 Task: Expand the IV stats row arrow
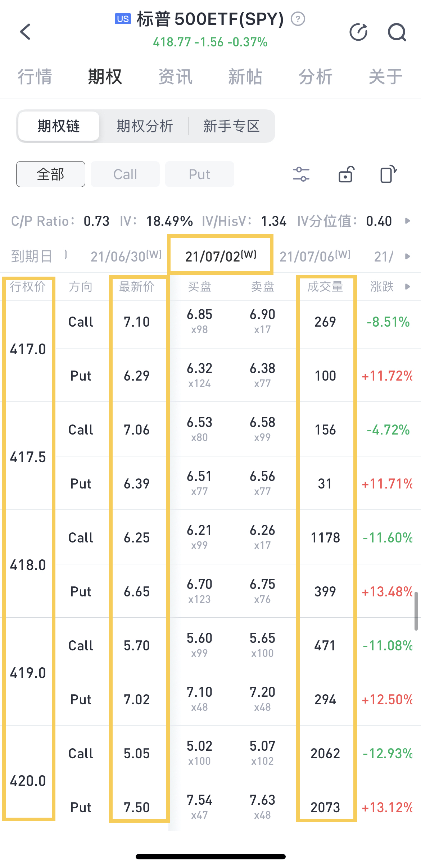[407, 221]
